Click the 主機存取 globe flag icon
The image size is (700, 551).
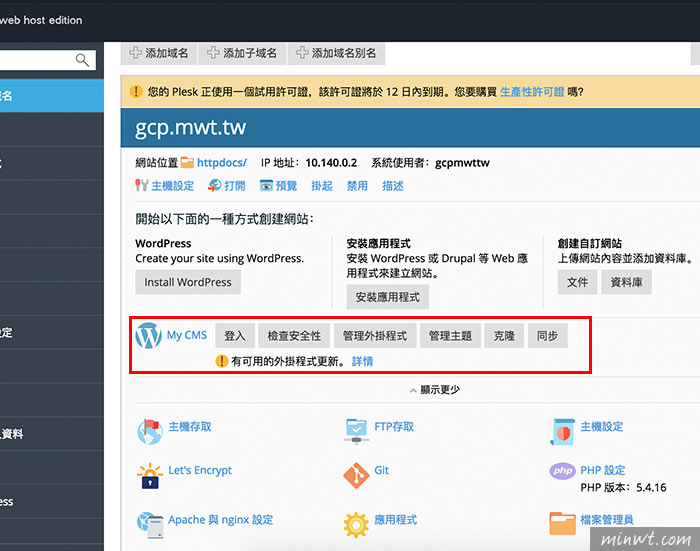(150, 432)
